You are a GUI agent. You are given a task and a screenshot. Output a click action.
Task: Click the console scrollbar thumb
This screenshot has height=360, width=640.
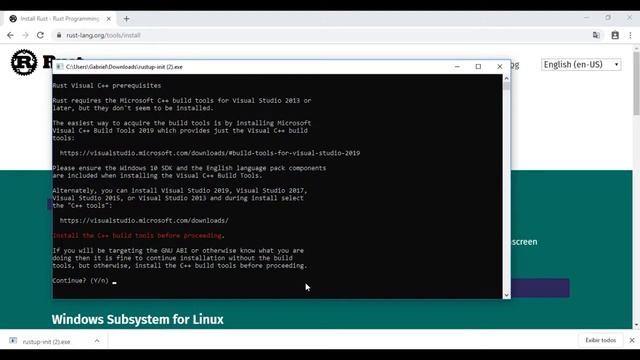507,86
